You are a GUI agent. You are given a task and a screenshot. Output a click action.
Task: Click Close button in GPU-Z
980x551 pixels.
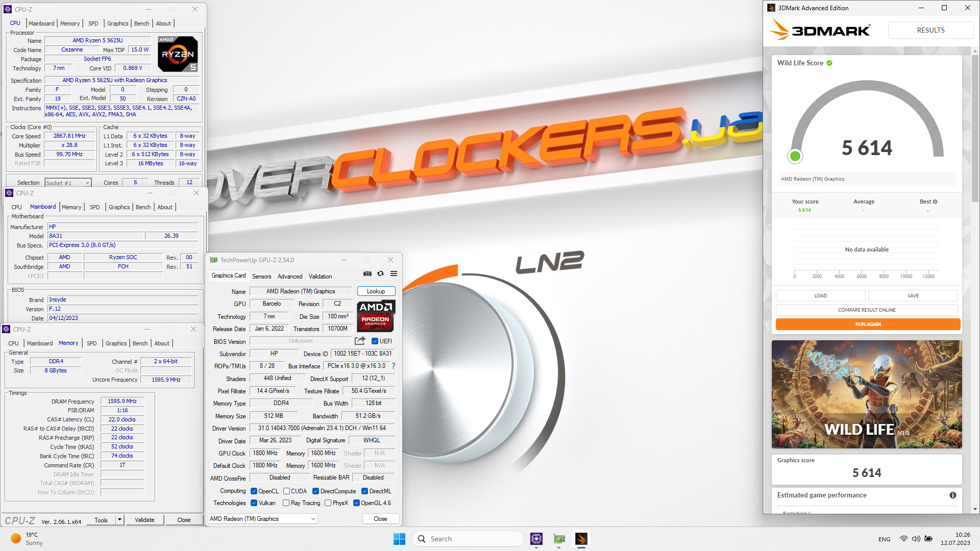(x=380, y=519)
